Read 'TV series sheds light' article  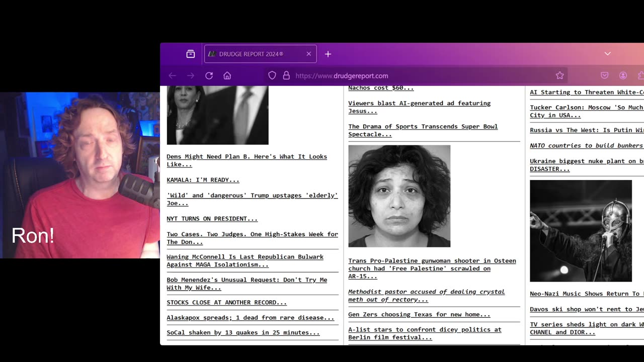[587, 328]
